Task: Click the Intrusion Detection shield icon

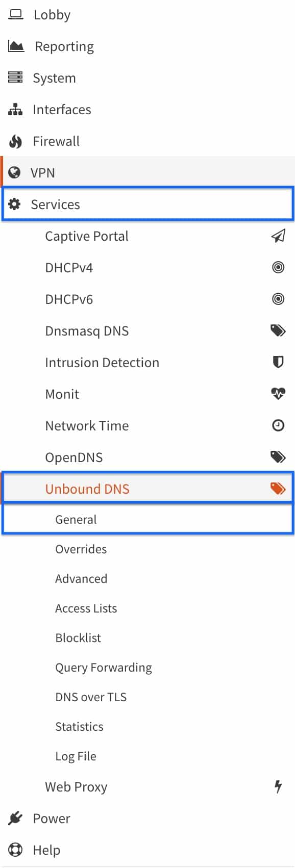Action: 278,362
